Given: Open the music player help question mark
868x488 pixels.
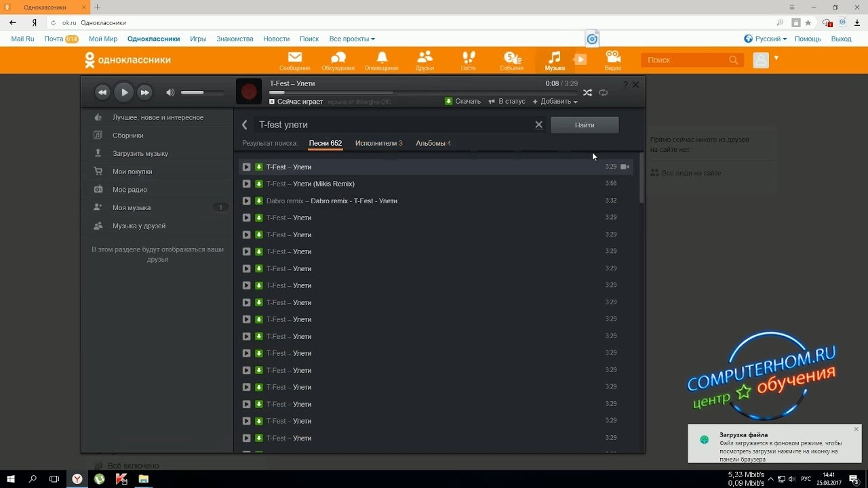Looking at the screenshot, I should click(x=625, y=85).
